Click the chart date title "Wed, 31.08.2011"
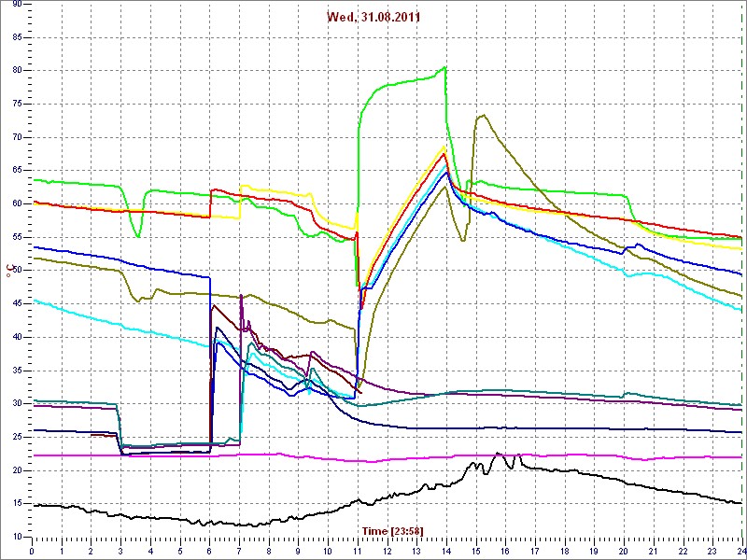This screenshot has height=560, width=747. point(373,17)
